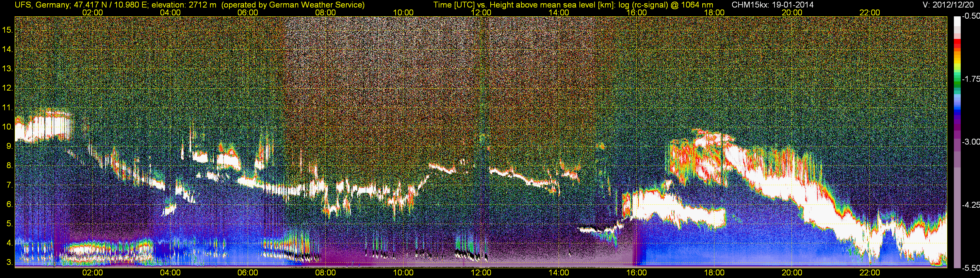
Task: Click the '22:00' label on the top time axis
Action: pos(870,12)
